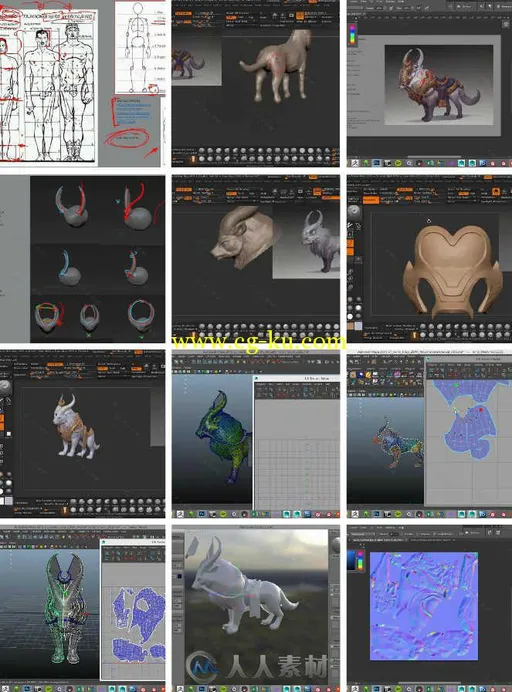
Task: Click the rainbow hue strip in the concept art panel
Action: (352, 33)
